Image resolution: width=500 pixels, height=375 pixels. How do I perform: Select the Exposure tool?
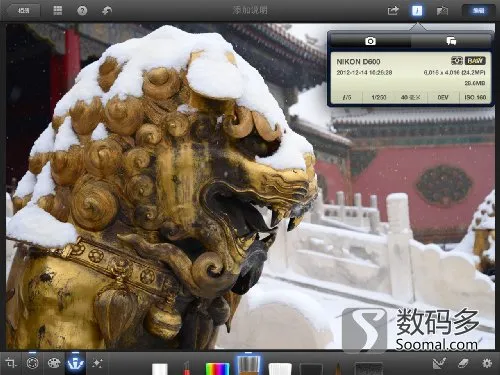point(32,363)
